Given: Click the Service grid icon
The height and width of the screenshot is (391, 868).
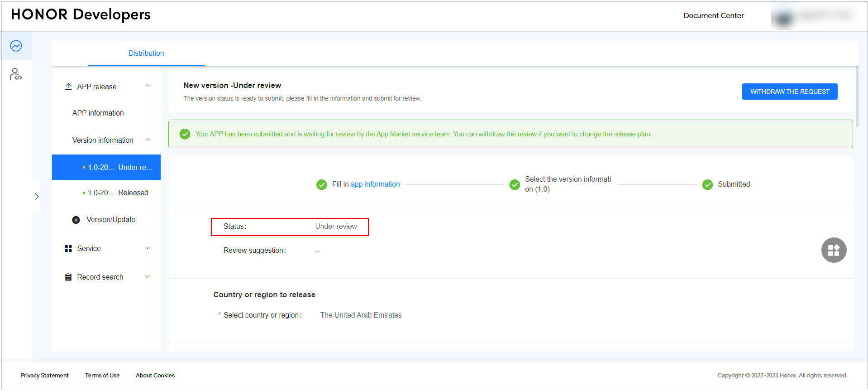Looking at the screenshot, I should tap(68, 249).
